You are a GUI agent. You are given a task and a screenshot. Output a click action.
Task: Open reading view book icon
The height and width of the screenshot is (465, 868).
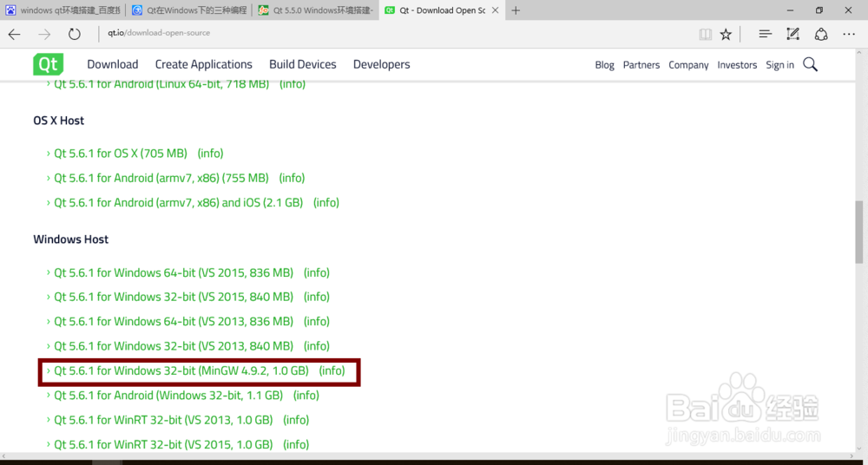click(705, 35)
